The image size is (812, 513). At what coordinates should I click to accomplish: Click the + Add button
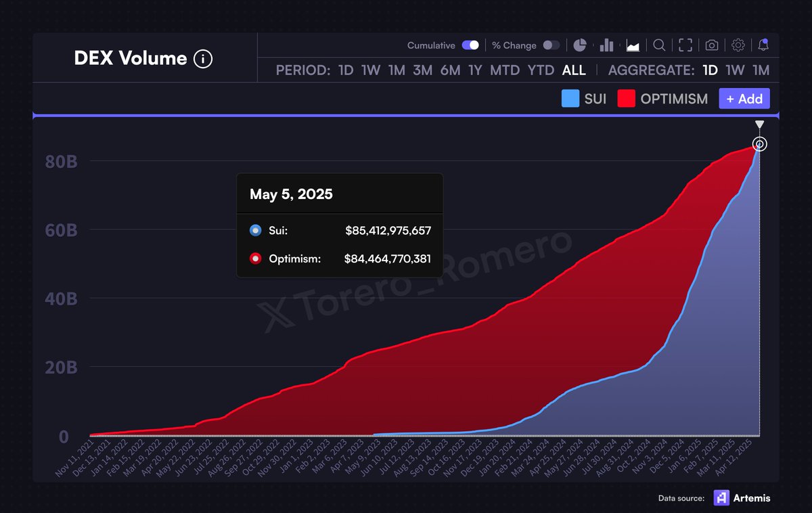pyautogui.click(x=744, y=99)
